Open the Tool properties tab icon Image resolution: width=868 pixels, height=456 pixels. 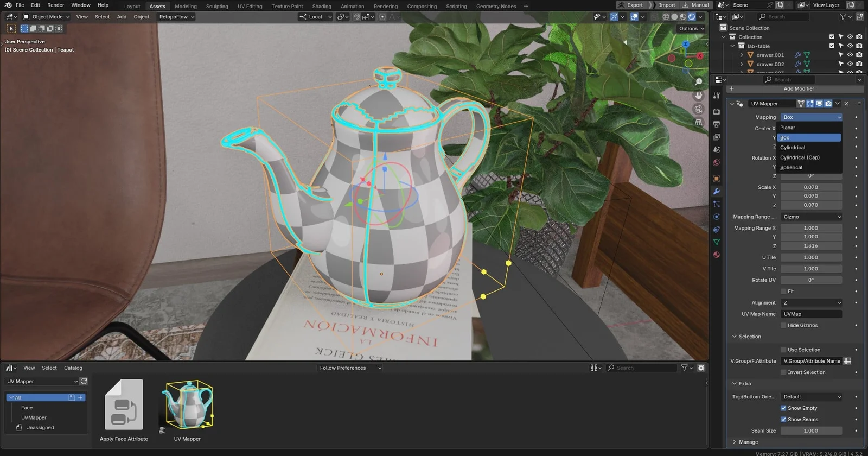717,95
